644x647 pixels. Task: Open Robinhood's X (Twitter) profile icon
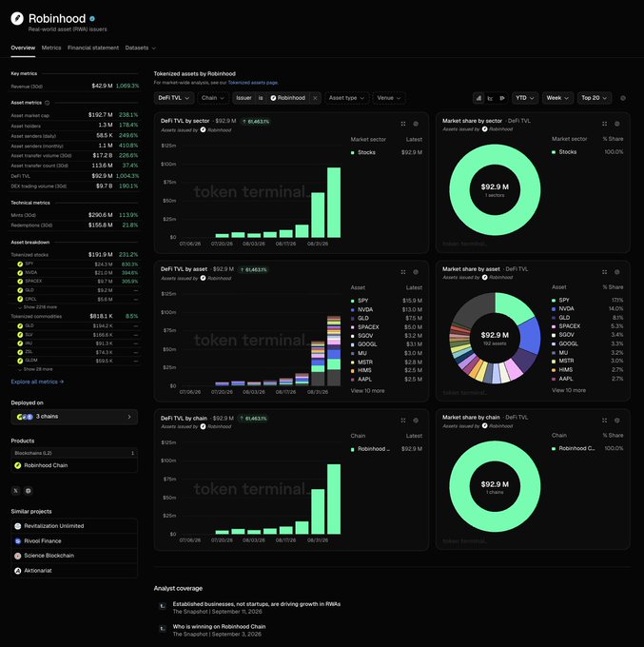pyautogui.click(x=15, y=491)
